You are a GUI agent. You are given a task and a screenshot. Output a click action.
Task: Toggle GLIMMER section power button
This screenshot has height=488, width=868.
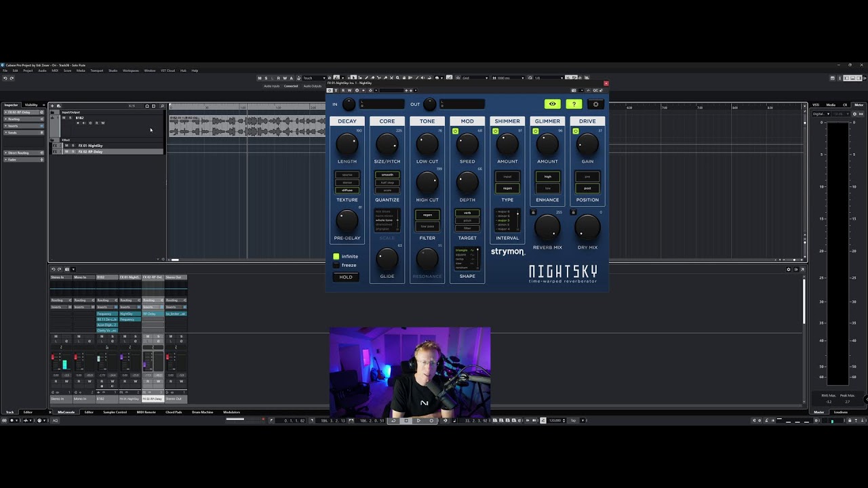click(x=536, y=131)
